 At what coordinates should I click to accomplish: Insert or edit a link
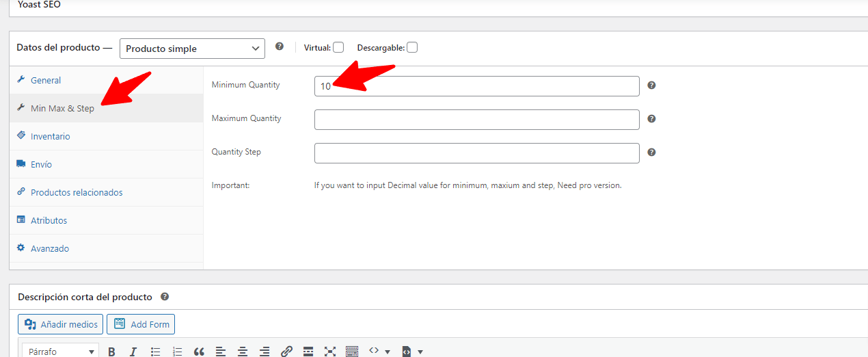[286, 352]
